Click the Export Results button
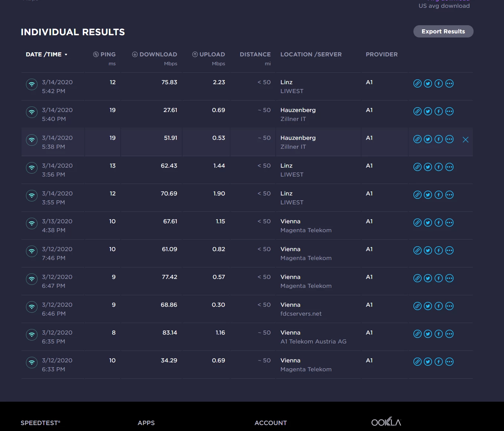 [x=444, y=32]
